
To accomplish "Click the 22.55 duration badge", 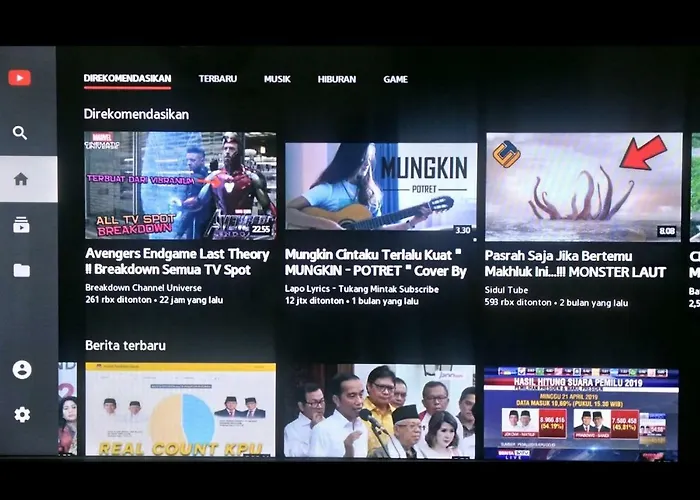I will tap(261, 229).
